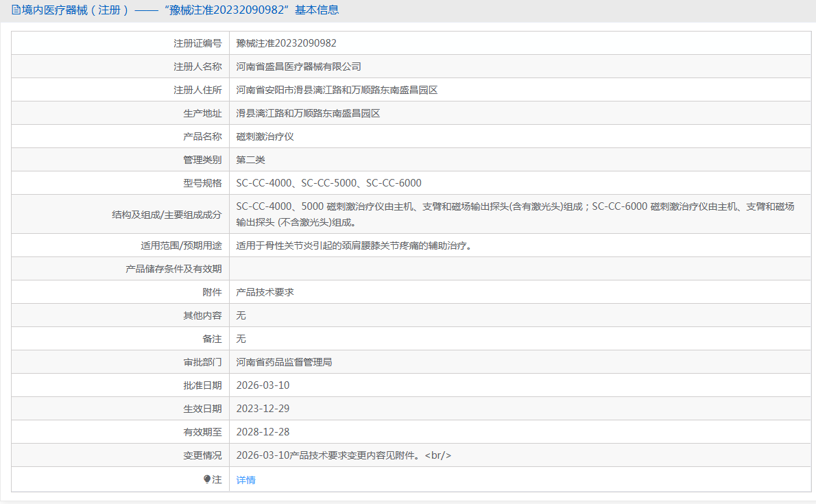The height and width of the screenshot is (504, 816).
Task: Click the 无 value in 备注 row
Action: coord(241,339)
